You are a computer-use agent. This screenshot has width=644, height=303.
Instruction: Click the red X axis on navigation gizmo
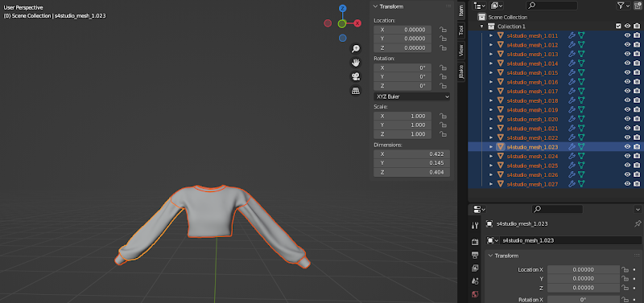tap(357, 23)
